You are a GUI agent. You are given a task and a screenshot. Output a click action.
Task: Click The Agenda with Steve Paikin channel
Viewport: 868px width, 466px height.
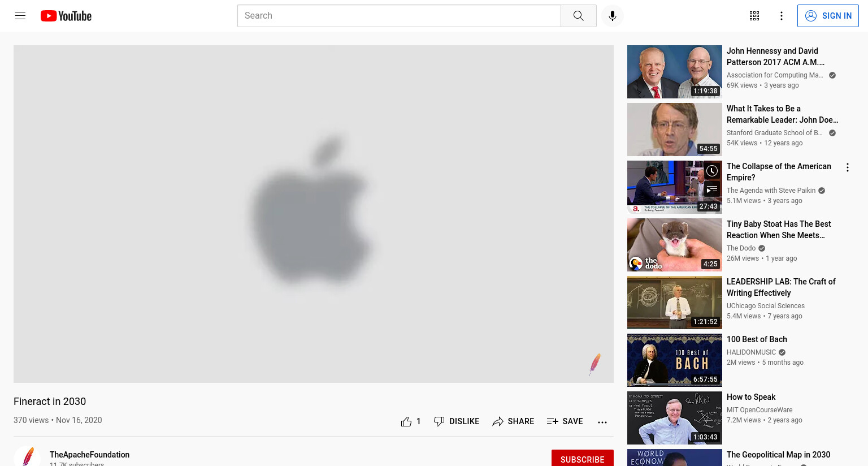(x=771, y=191)
